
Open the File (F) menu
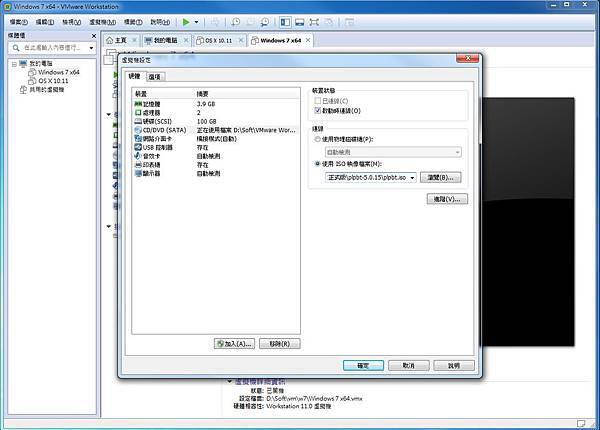[x=19, y=22]
